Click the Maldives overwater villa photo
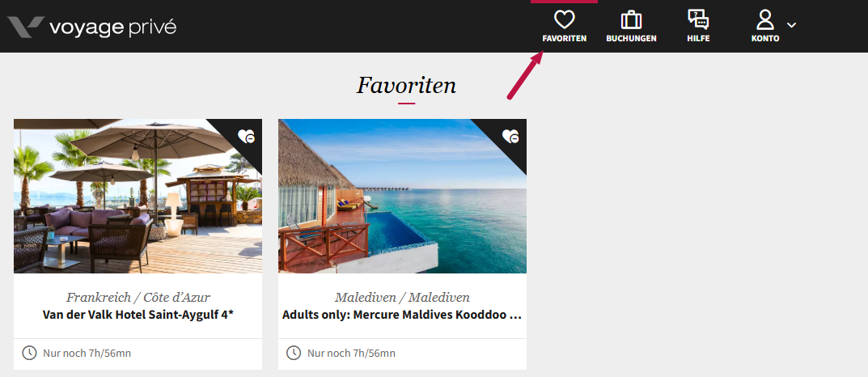This screenshot has width=868, height=377. tap(402, 196)
